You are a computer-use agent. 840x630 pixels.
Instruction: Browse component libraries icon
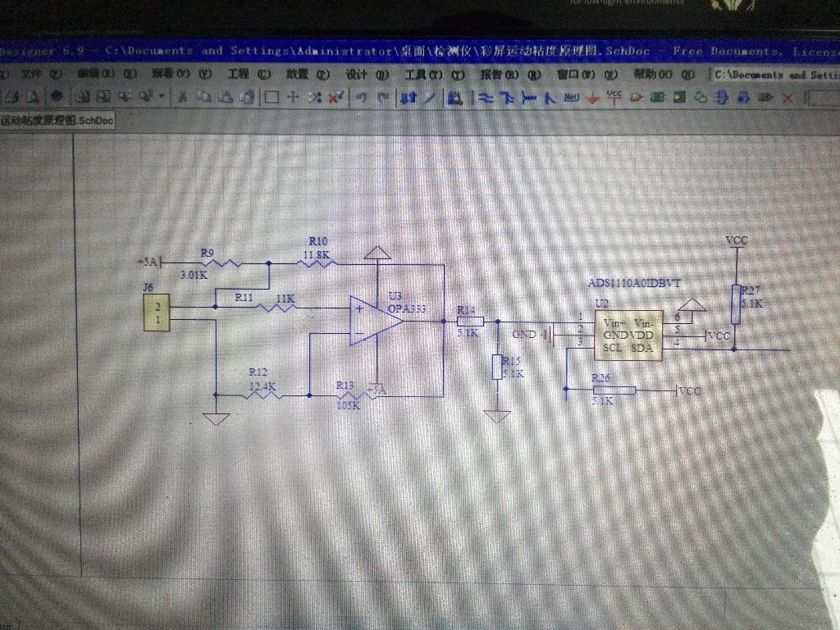pos(454,98)
